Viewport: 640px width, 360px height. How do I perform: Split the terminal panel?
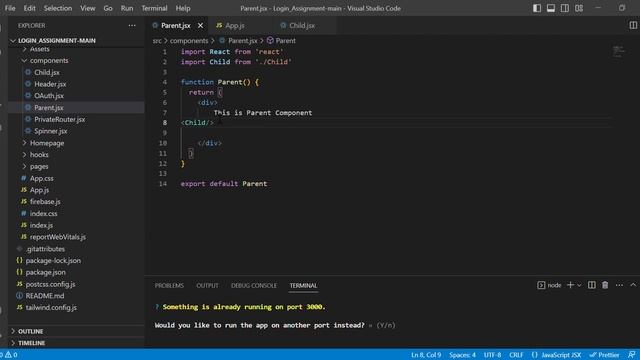coord(591,285)
